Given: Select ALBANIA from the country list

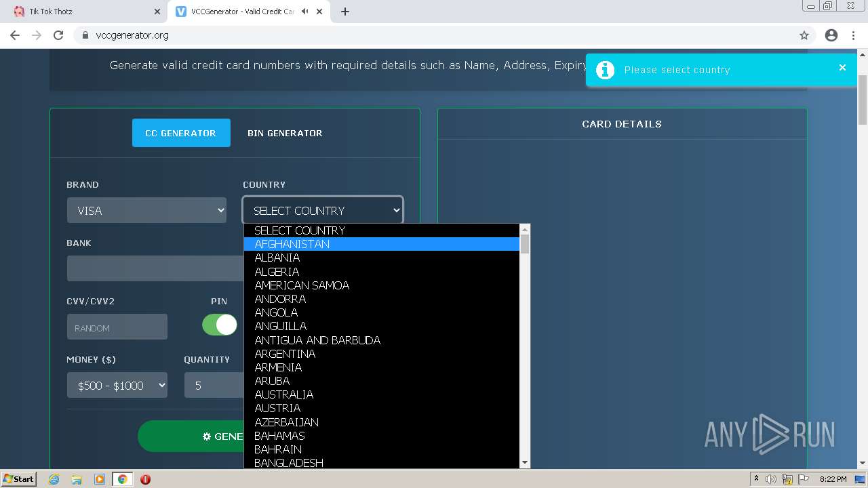Looking at the screenshot, I should 382,258.
